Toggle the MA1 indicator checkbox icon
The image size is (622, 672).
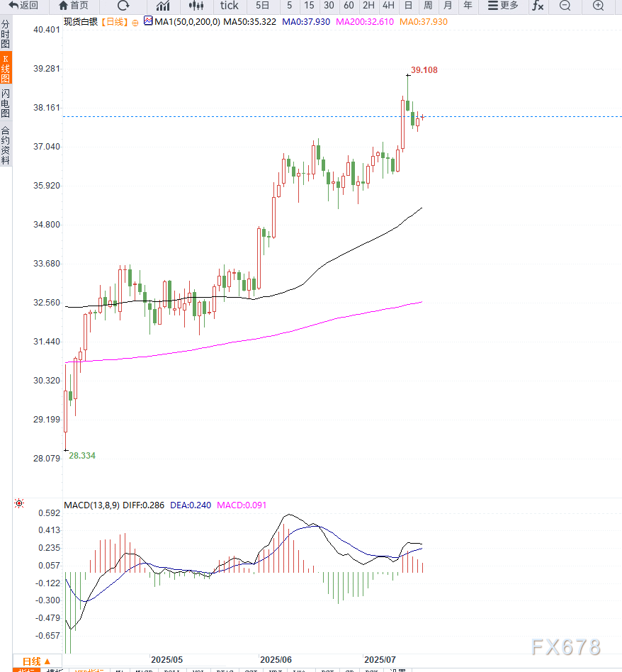(148, 21)
